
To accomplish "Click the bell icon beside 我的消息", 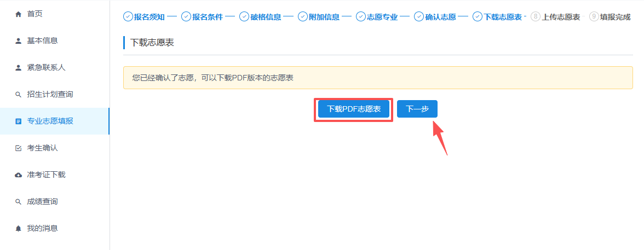I will tap(19, 229).
